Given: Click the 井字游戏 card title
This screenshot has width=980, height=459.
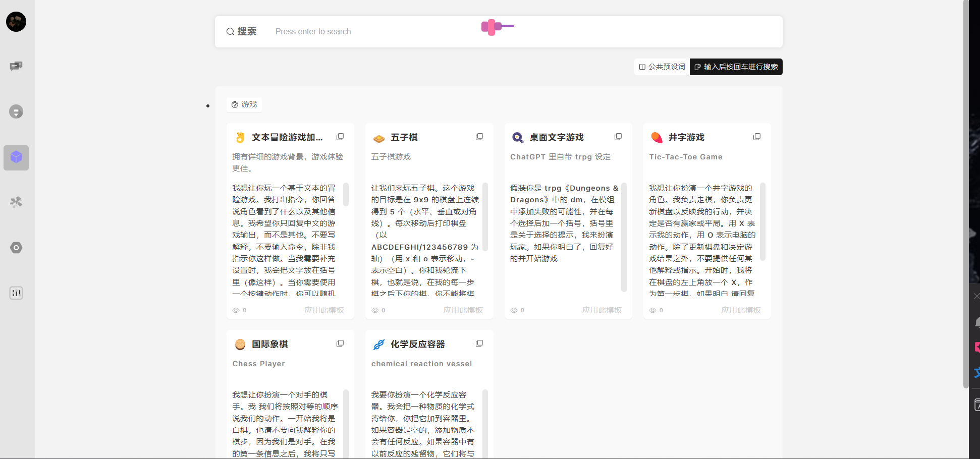Looking at the screenshot, I should coord(686,138).
